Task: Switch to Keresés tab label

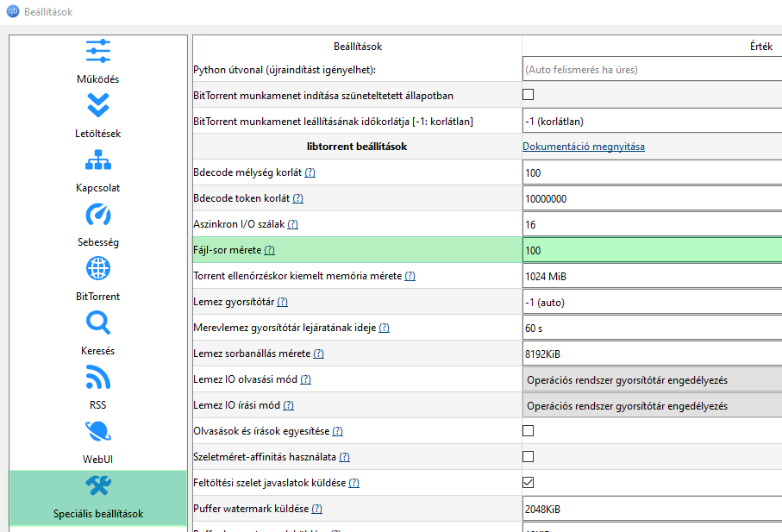Action: (x=97, y=351)
